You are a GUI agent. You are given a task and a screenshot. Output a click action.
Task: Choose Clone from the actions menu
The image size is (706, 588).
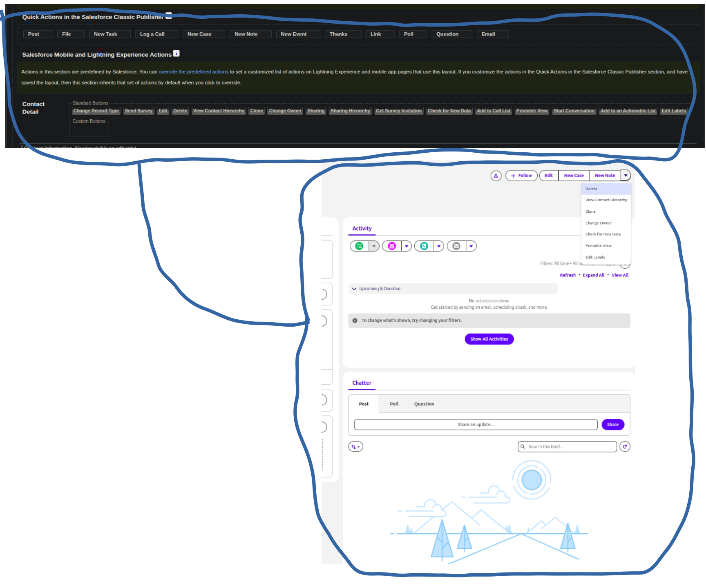[x=606, y=212]
